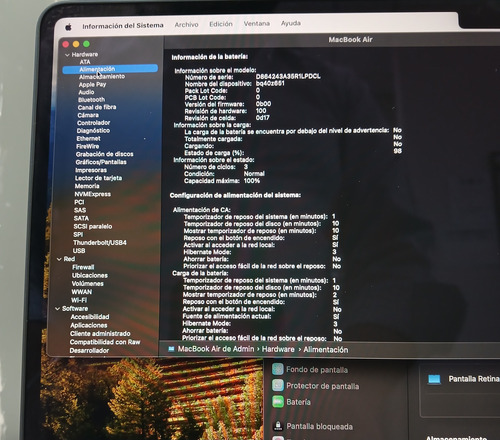Open the Información del Sistema menu

123,26
